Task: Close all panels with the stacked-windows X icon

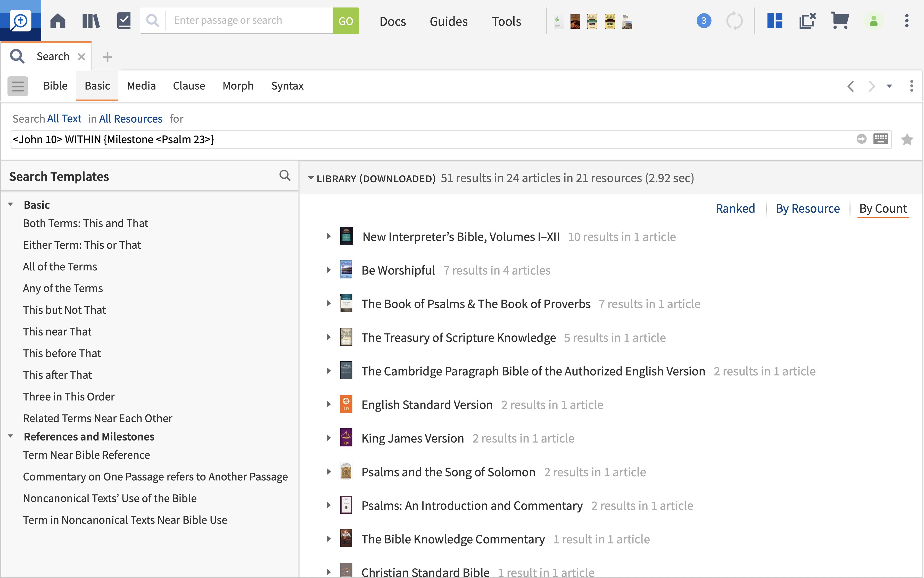Action: pyautogui.click(x=807, y=21)
